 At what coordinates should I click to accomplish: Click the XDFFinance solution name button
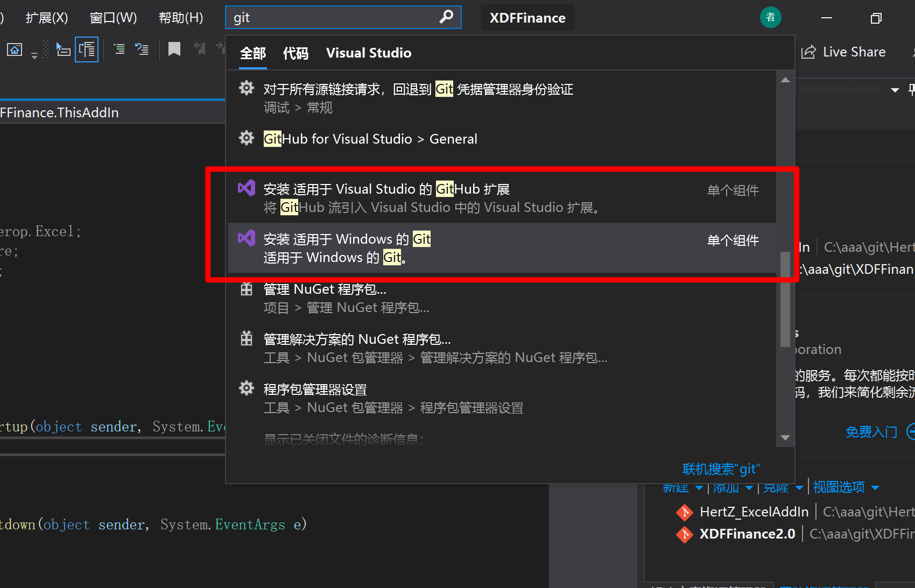click(527, 18)
